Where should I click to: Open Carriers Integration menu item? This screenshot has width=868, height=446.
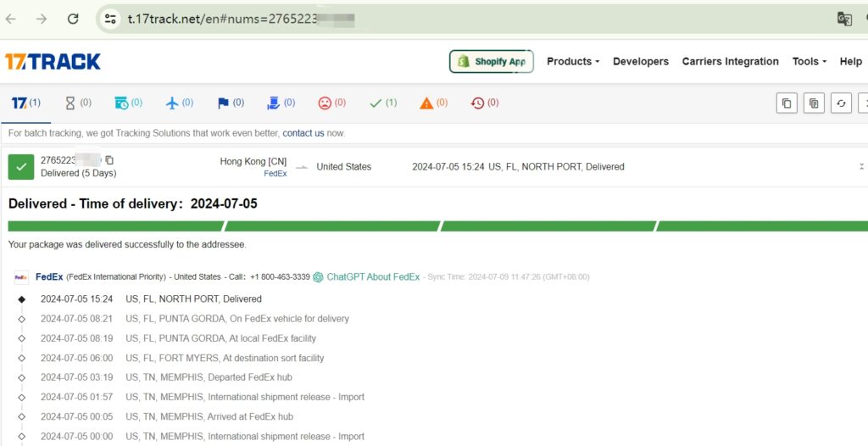pos(730,62)
